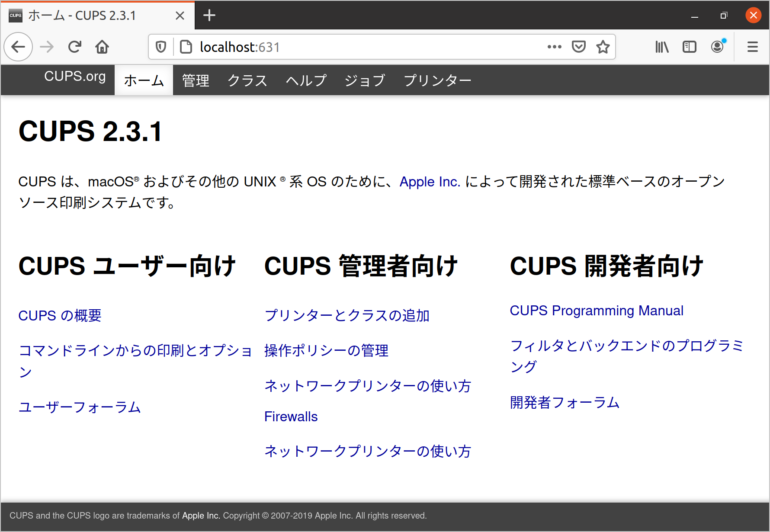Show site information page icon
This screenshot has height=532, width=770.
click(x=186, y=47)
